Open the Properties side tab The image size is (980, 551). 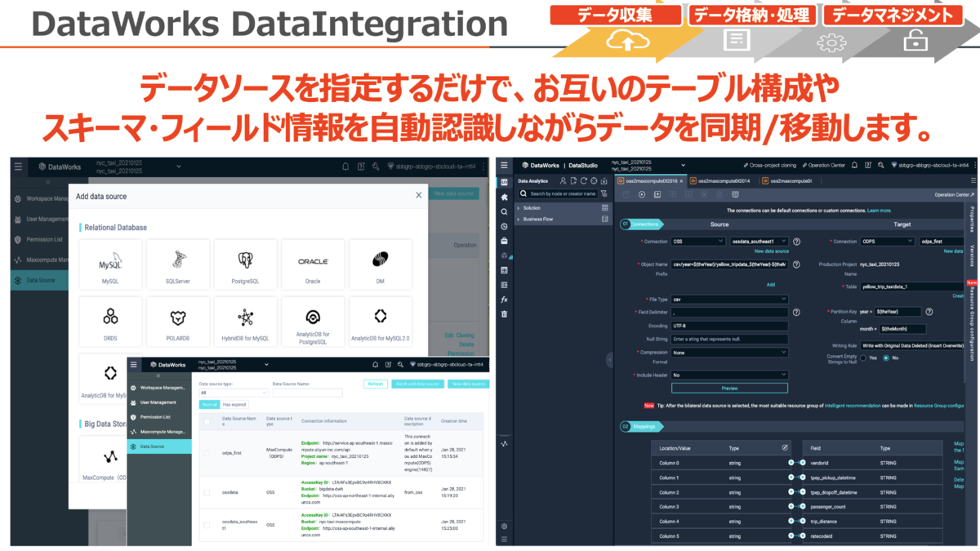point(972,220)
